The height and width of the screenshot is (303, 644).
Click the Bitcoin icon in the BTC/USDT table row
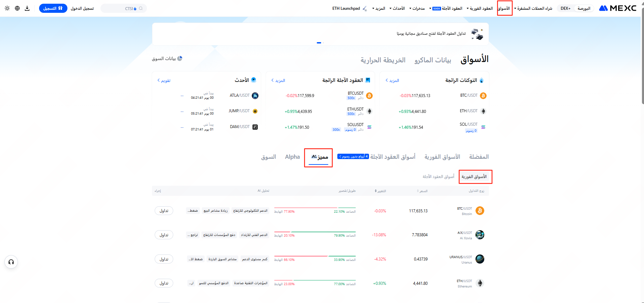[480, 211]
